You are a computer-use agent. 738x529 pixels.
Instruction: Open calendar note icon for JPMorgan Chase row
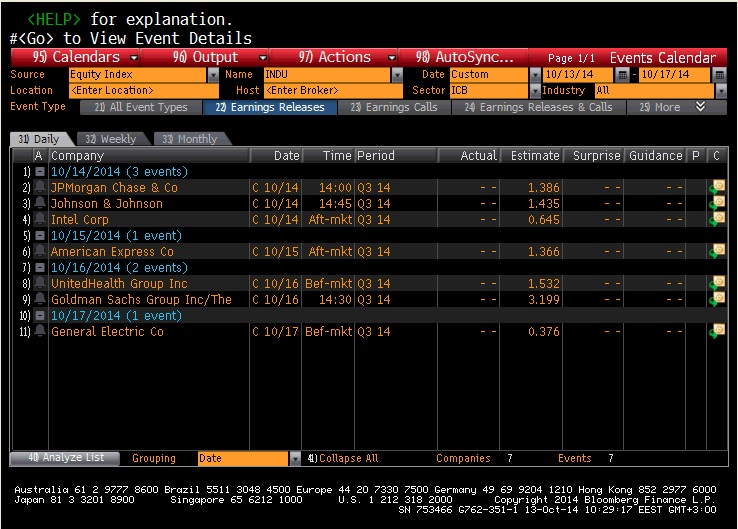coord(717,187)
